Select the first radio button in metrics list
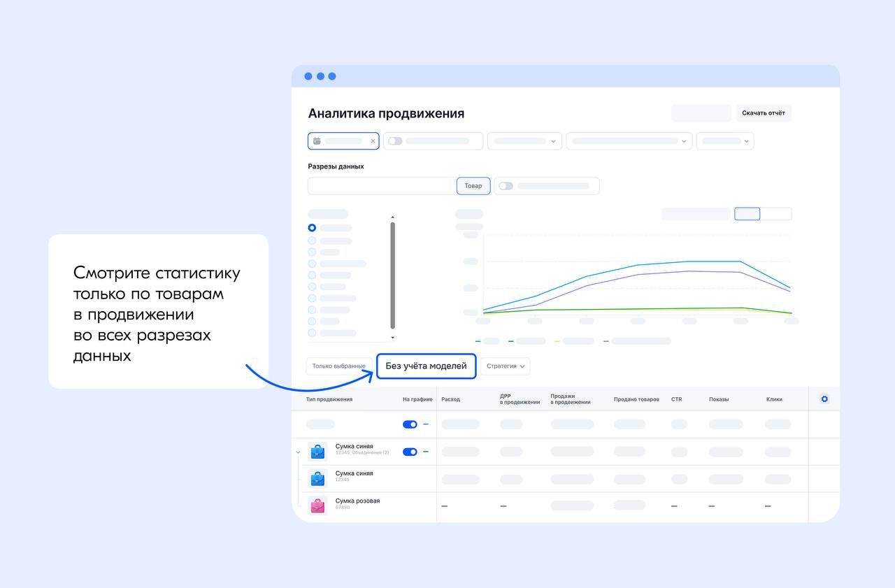This screenshot has height=588, width=895. point(312,228)
